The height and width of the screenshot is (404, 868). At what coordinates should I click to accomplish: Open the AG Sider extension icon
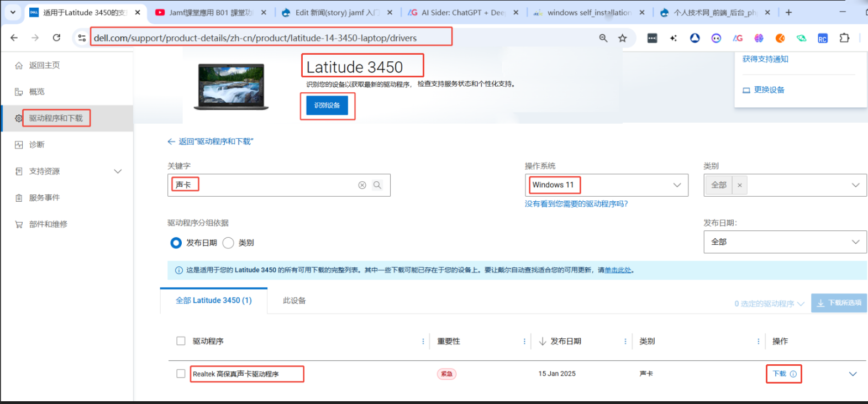738,38
